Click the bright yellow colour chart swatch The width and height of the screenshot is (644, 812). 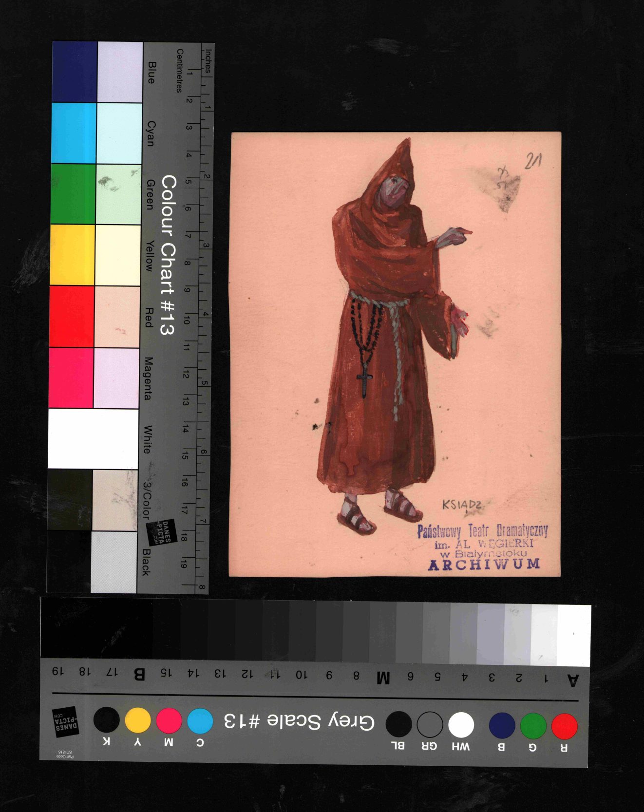72,255
